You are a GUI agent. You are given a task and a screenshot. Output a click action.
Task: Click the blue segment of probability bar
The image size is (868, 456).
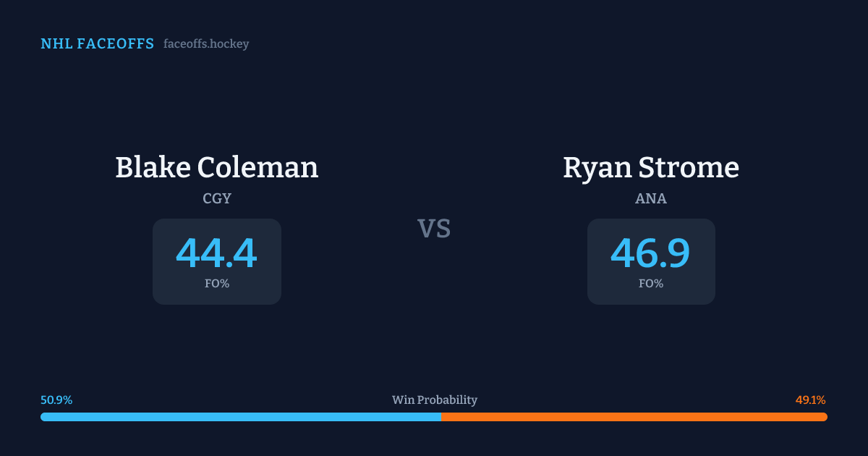[x=240, y=417]
